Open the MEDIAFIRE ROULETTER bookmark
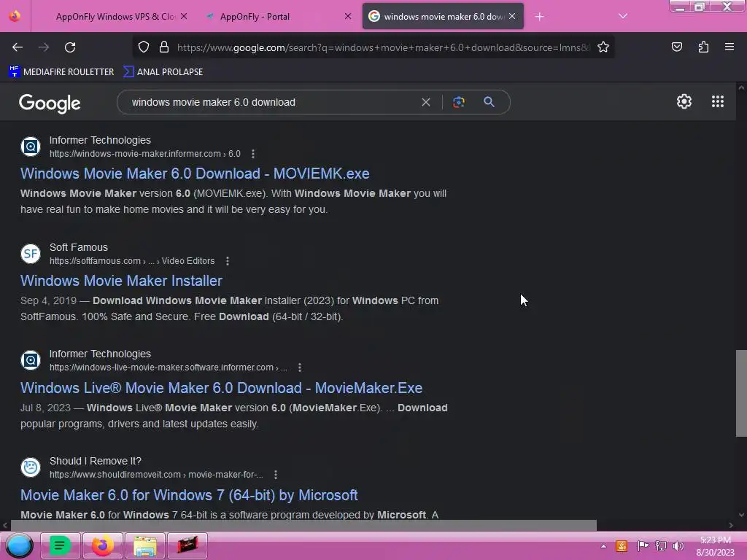This screenshot has width=747, height=560. point(61,72)
